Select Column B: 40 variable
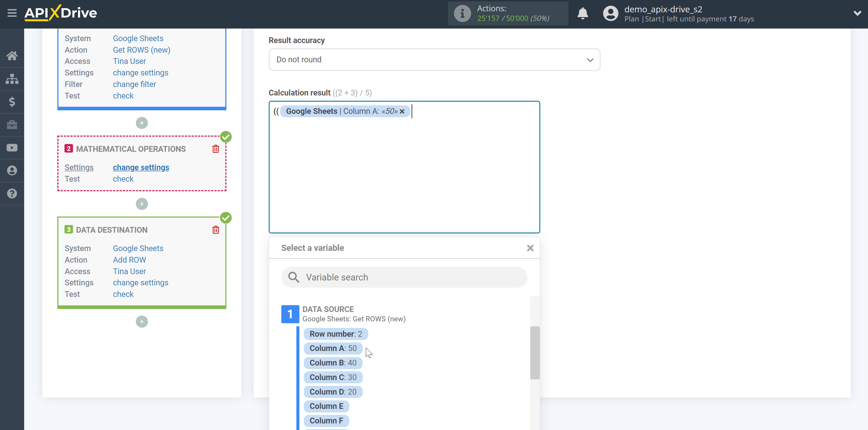Screen dimensions: 868x430 tap(333, 362)
